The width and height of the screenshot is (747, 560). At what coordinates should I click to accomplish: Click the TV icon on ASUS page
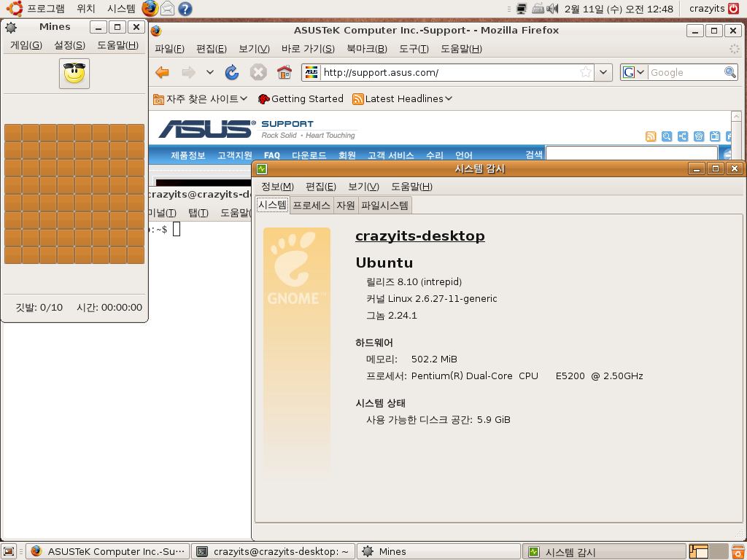pyautogui.click(x=715, y=136)
